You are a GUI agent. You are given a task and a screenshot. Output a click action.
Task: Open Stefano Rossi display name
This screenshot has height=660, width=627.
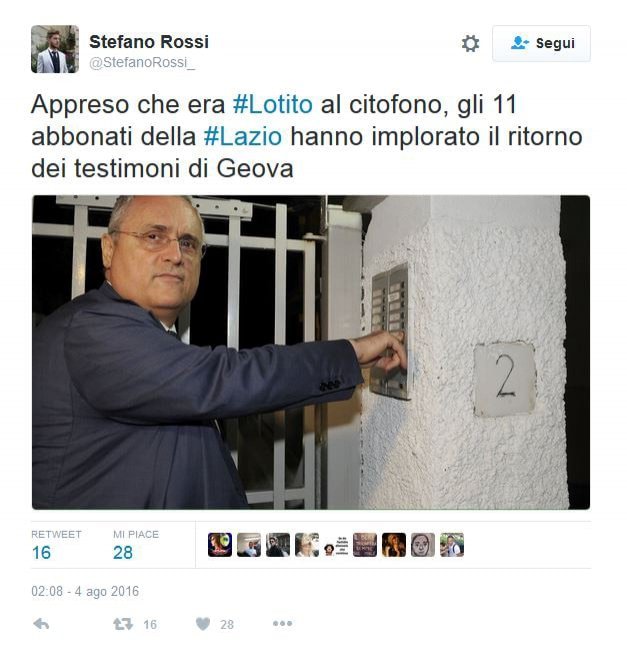(x=149, y=42)
